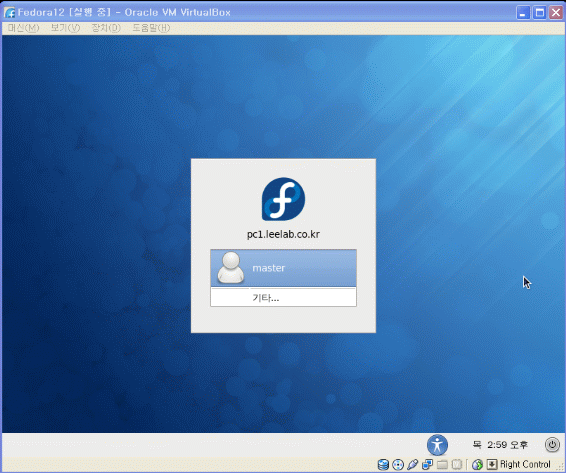Screen dimensions: 567x474
Task: Click the Right Control host key label
Action: tap(525, 464)
